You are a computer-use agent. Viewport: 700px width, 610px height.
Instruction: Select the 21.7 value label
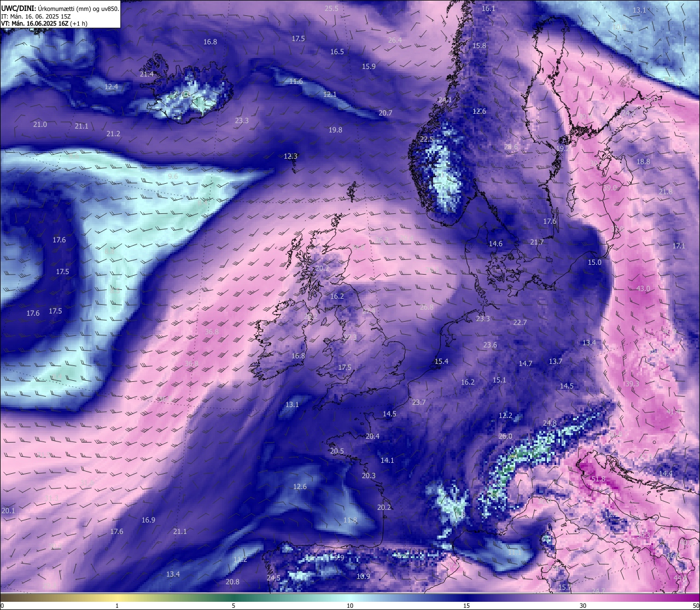[537, 242]
